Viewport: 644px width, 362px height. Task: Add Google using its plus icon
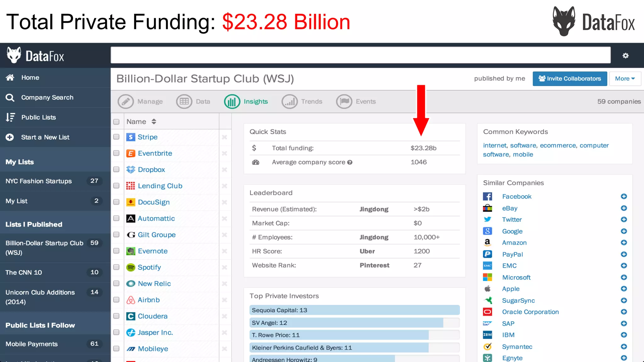click(x=624, y=231)
